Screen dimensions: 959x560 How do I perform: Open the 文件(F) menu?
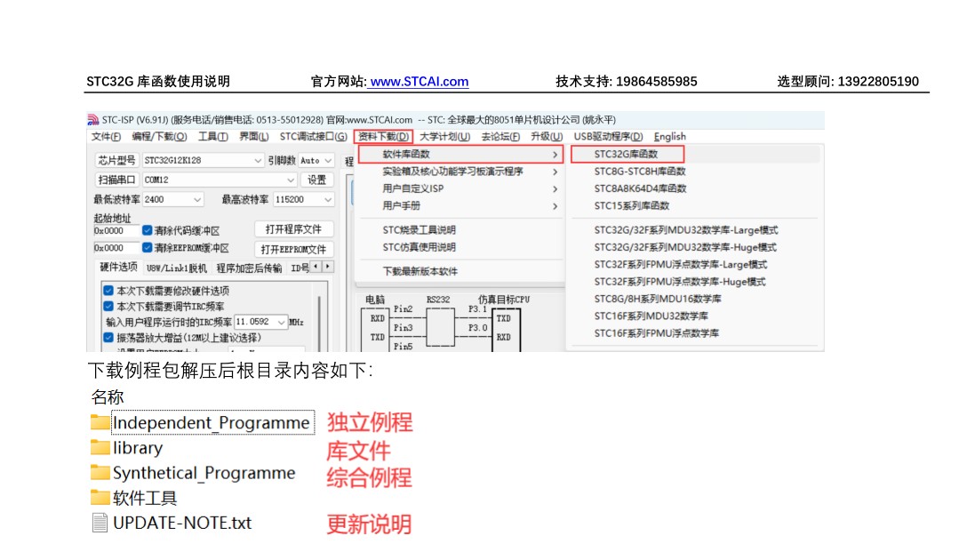[x=106, y=136]
